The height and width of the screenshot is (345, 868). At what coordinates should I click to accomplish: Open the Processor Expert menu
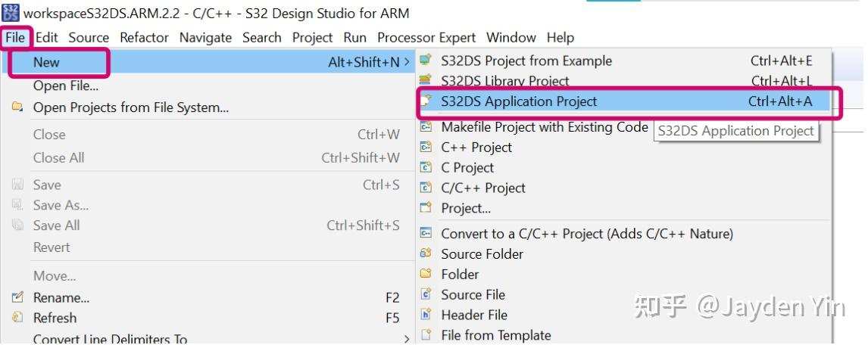426,38
